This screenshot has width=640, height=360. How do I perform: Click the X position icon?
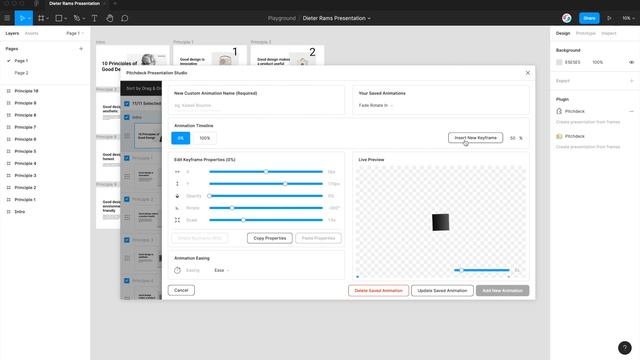click(177, 172)
